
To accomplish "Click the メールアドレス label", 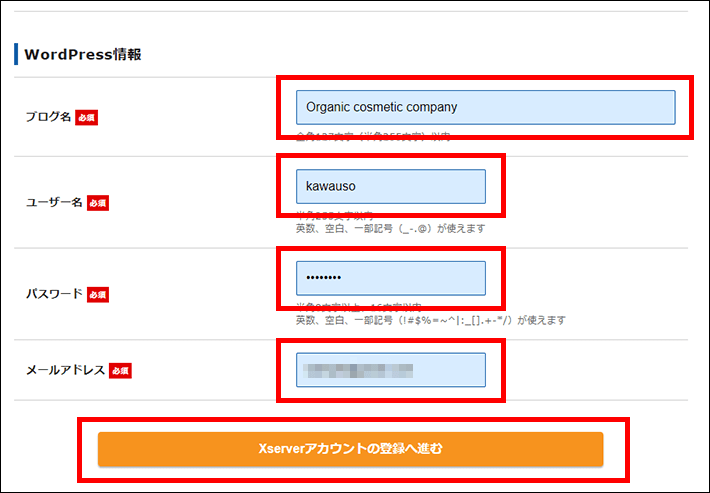I will [66, 370].
